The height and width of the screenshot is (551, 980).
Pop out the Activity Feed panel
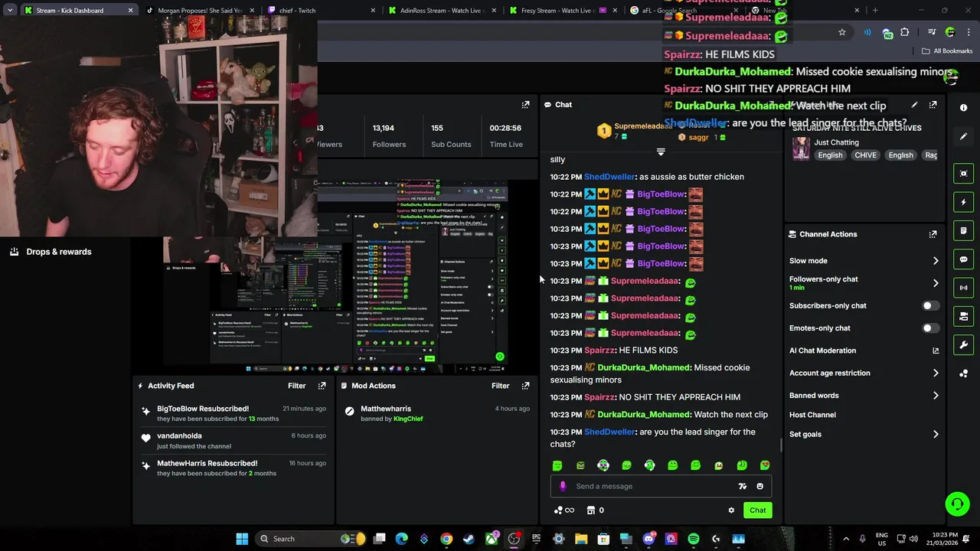322,386
